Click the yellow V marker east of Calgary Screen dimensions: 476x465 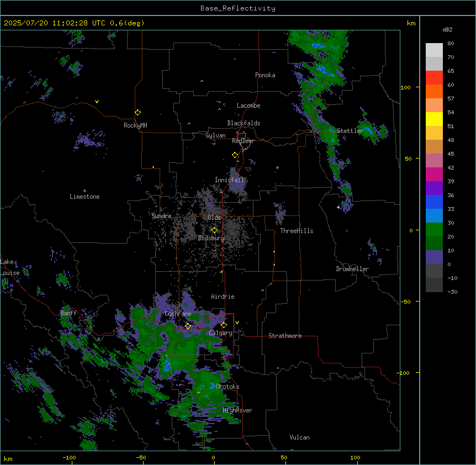237,323
